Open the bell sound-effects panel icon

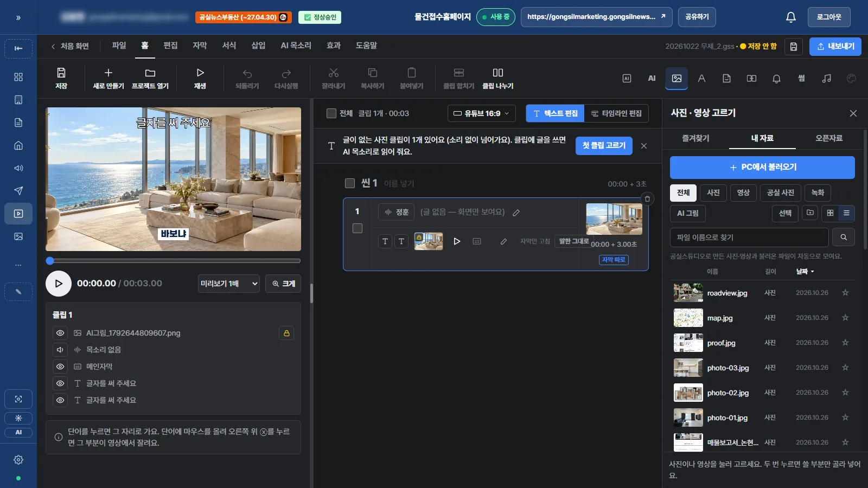point(776,79)
